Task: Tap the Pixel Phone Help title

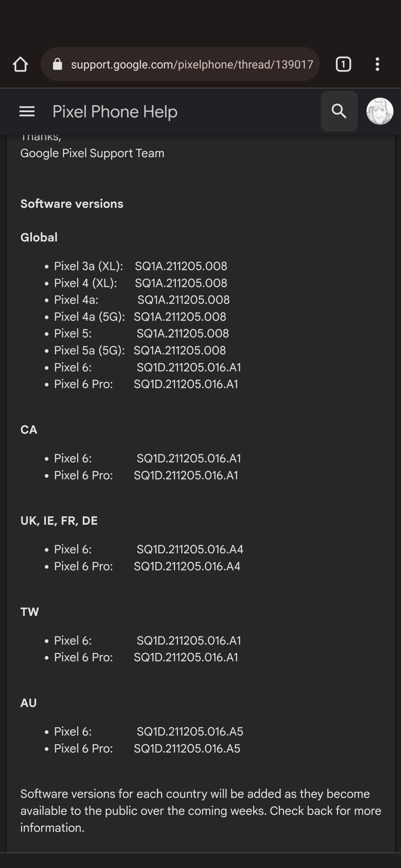Action: (115, 112)
